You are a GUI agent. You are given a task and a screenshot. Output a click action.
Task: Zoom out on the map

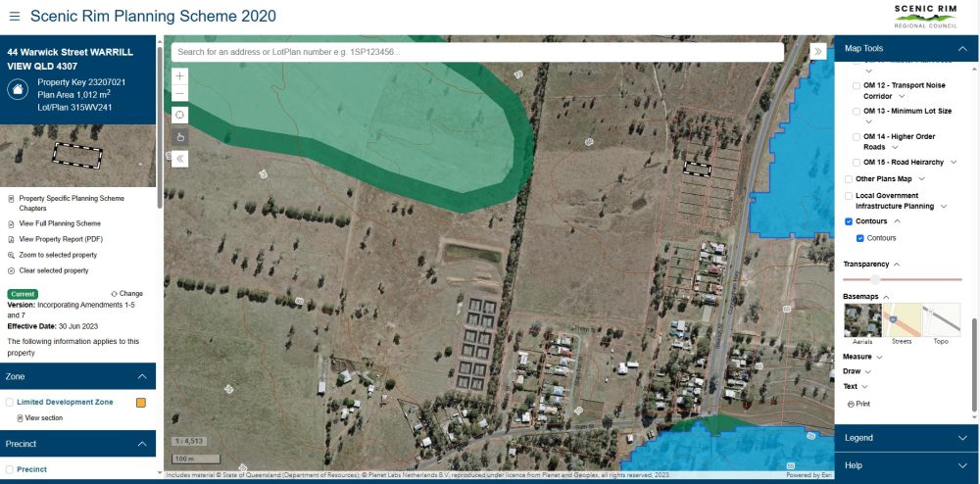pyautogui.click(x=179, y=94)
